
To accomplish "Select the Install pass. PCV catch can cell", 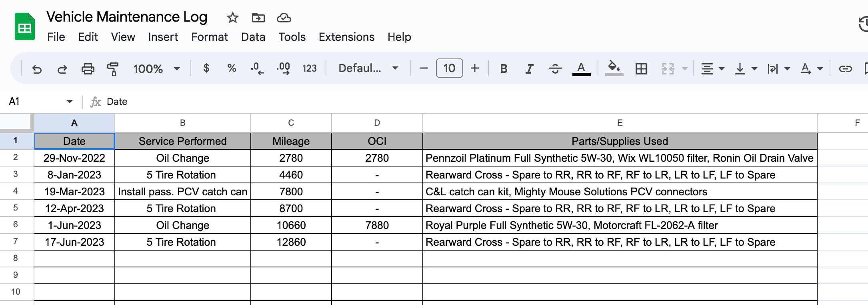I will point(183,192).
